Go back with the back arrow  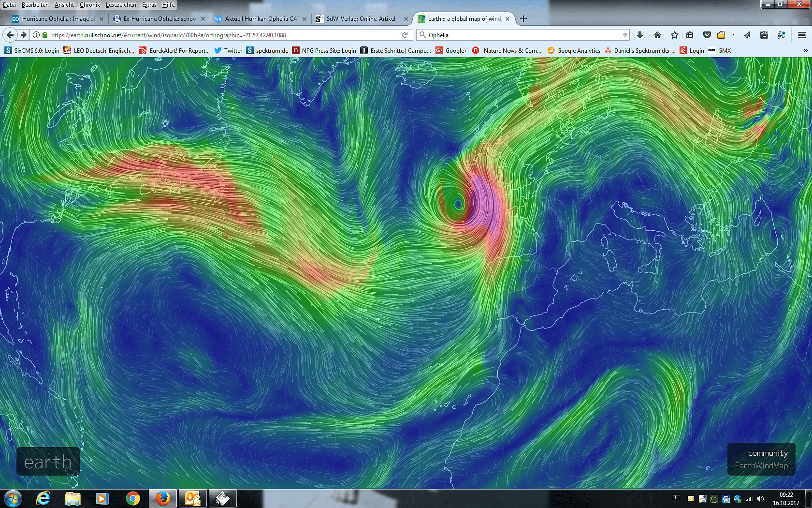(x=10, y=35)
